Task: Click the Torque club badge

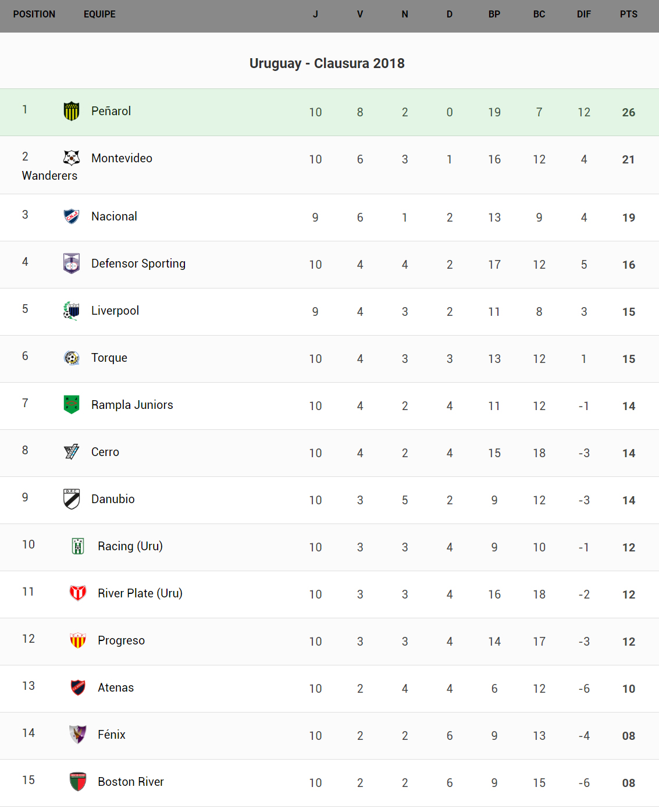Action: 72,358
